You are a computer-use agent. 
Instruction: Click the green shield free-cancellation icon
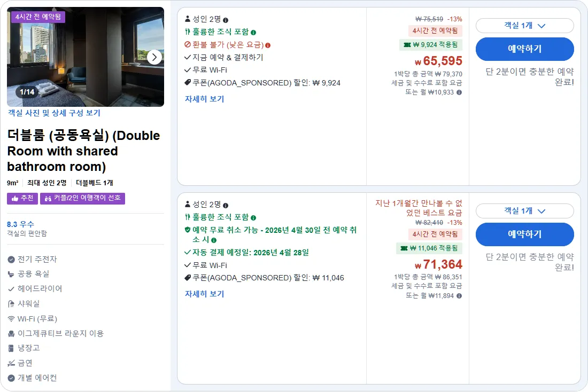tap(188, 230)
